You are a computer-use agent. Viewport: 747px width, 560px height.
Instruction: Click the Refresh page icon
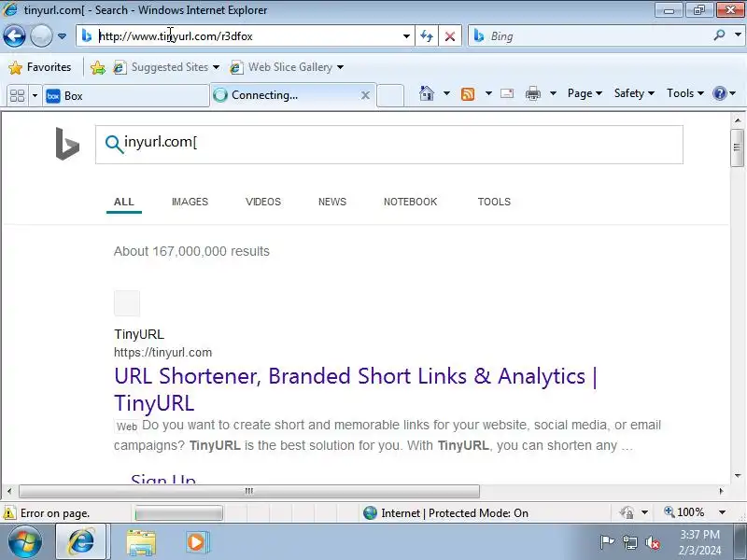427,36
